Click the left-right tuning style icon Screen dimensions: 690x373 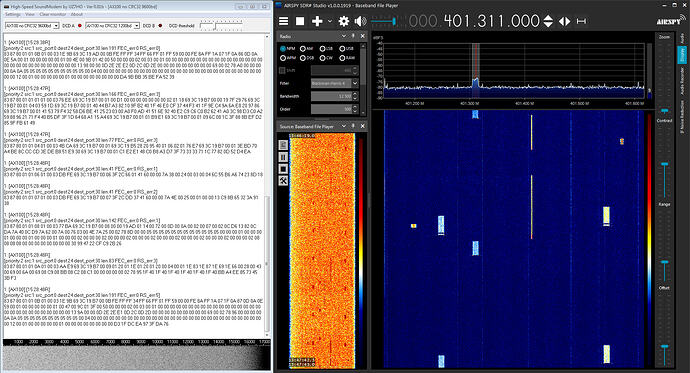point(565,21)
